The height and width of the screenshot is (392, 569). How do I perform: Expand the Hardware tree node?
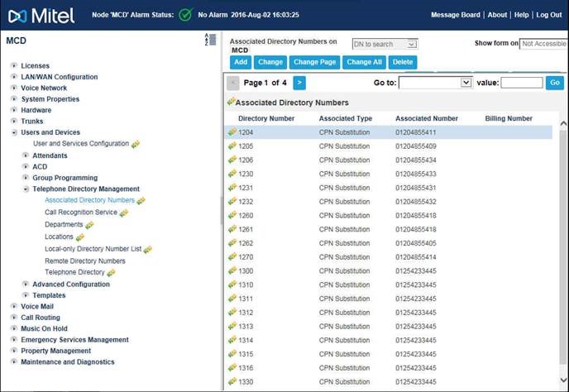tap(14, 110)
